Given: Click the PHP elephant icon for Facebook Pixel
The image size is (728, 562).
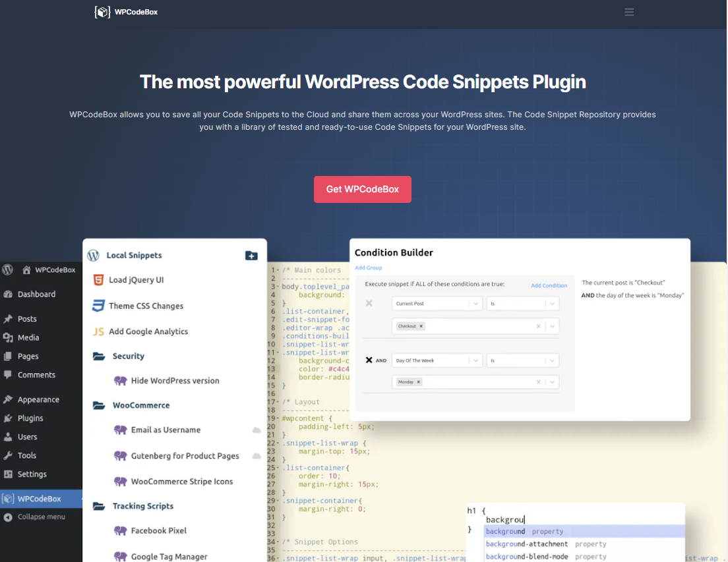Looking at the screenshot, I should [120, 530].
